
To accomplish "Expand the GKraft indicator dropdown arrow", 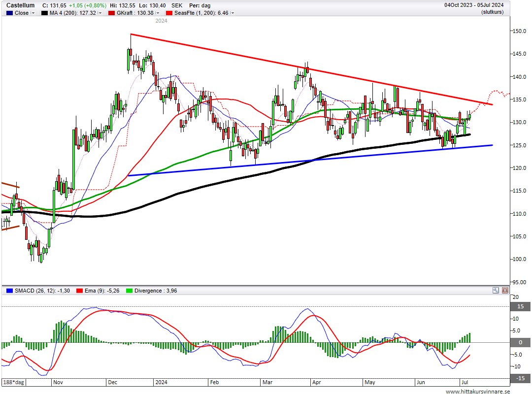I will click(x=158, y=13).
